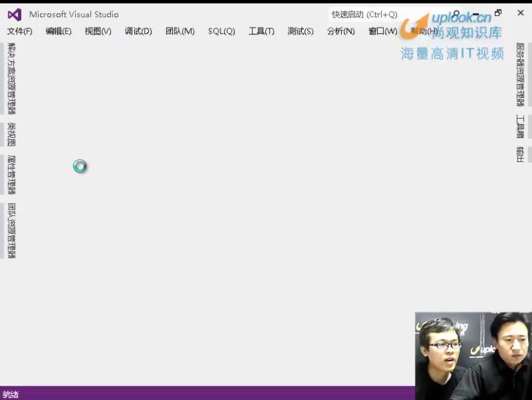Image resolution: width=532 pixels, height=400 pixels.
Task: Expand the 输出 side tab
Action: click(520, 154)
